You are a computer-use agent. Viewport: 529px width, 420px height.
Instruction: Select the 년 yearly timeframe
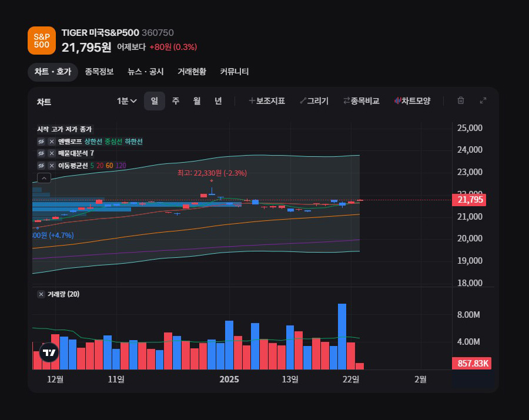tap(218, 101)
